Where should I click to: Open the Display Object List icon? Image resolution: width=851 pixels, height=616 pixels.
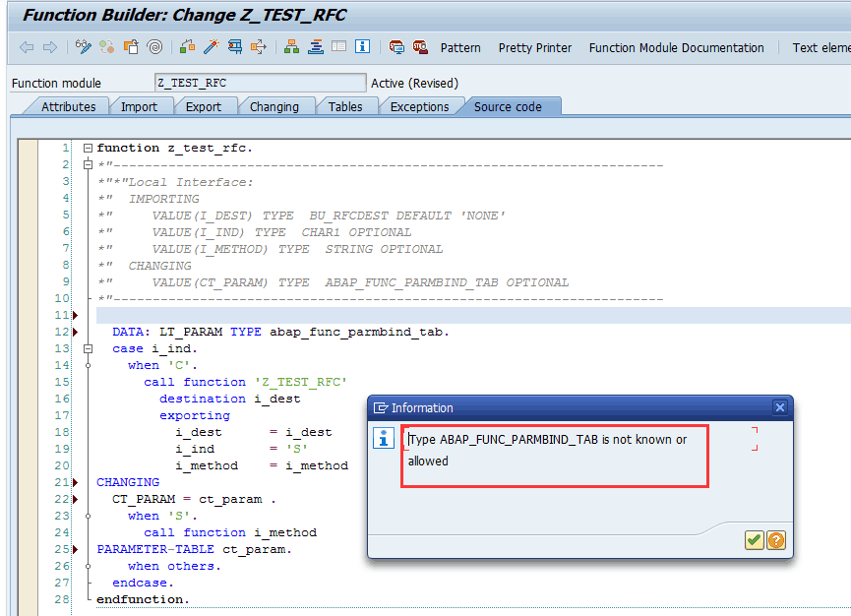(x=291, y=47)
